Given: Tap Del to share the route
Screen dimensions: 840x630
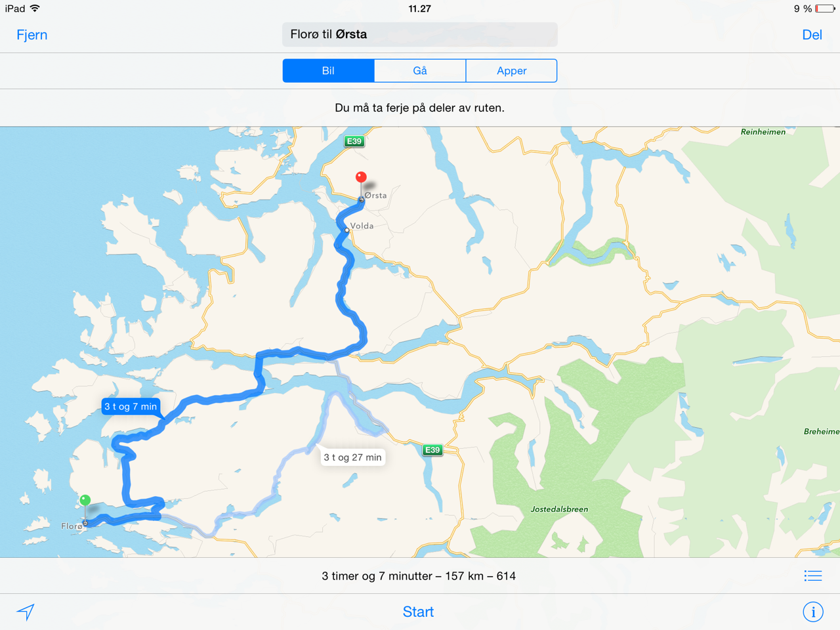Looking at the screenshot, I should [x=812, y=35].
